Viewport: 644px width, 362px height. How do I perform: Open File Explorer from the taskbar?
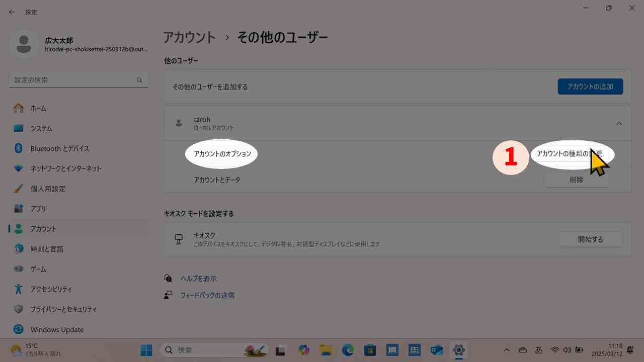[326, 350]
